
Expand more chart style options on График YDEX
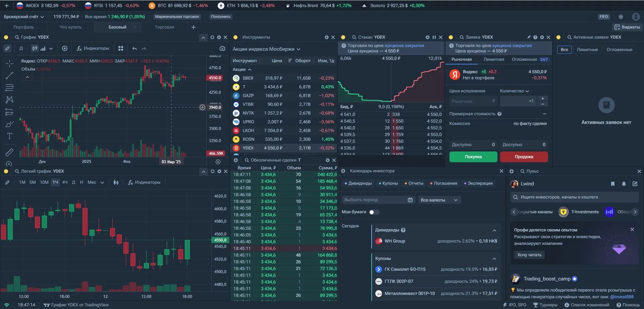(51, 48)
